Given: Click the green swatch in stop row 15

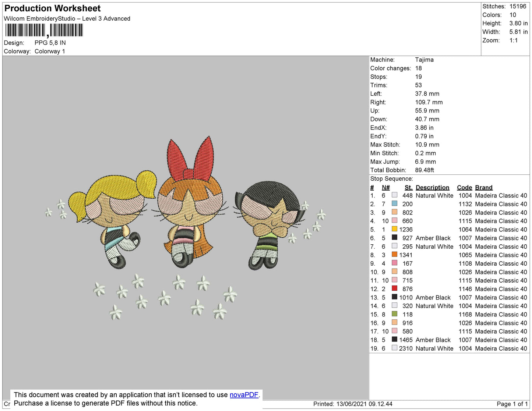Looking at the screenshot, I should click(395, 314).
